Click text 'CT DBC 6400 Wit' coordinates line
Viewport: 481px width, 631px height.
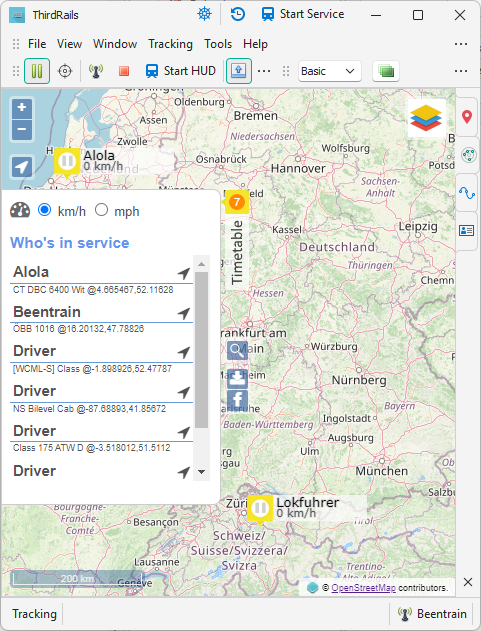coord(93,290)
